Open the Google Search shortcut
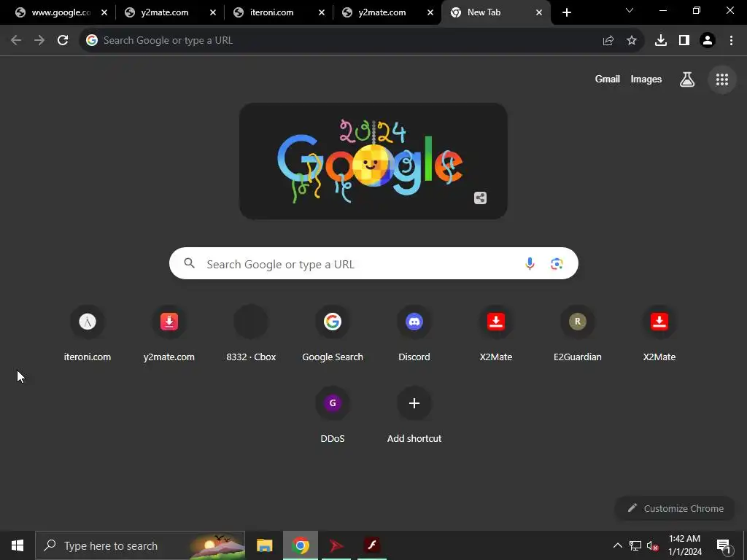Image resolution: width=747 pixels, height=560 pixels. (333, 333)
